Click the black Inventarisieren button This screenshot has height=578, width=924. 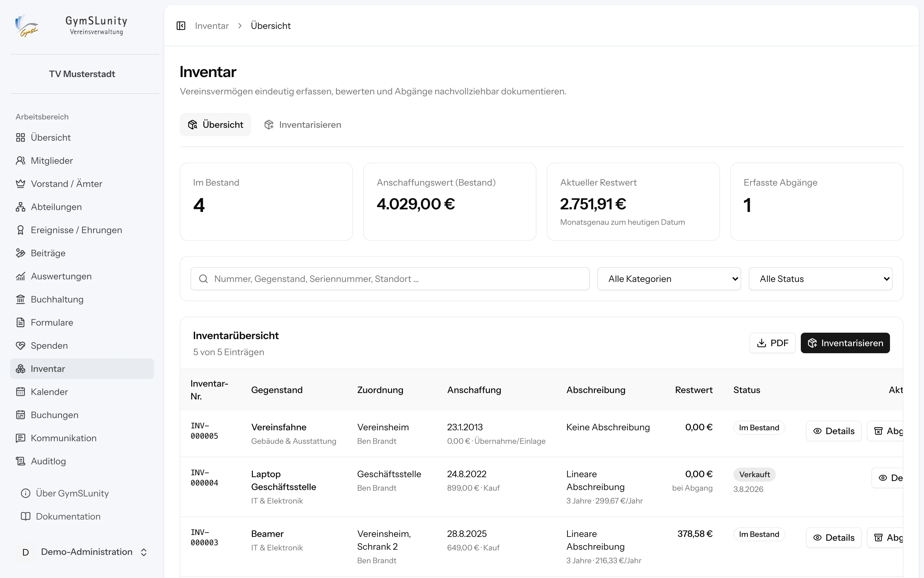[x=845, y=343]
